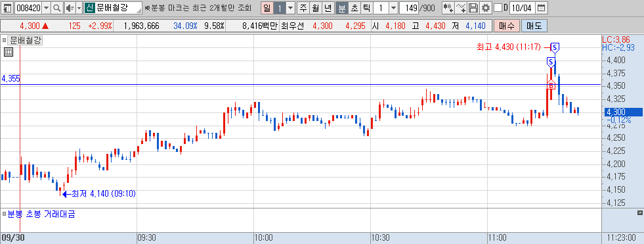Image resolution: width=644 pixels, height=244 pixels.
Task: Select the 월 monthly chart tab
Action: click(x=315, y=8)
